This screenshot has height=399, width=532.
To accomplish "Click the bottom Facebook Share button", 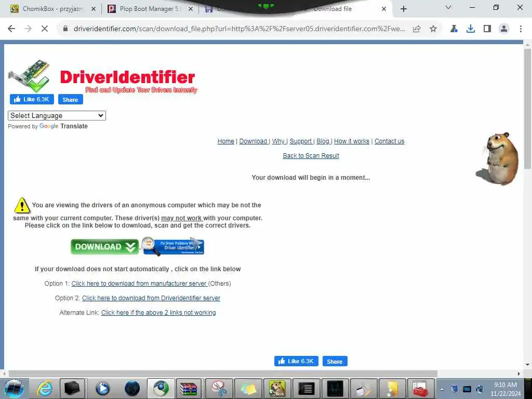I will [x=335, y=362].
